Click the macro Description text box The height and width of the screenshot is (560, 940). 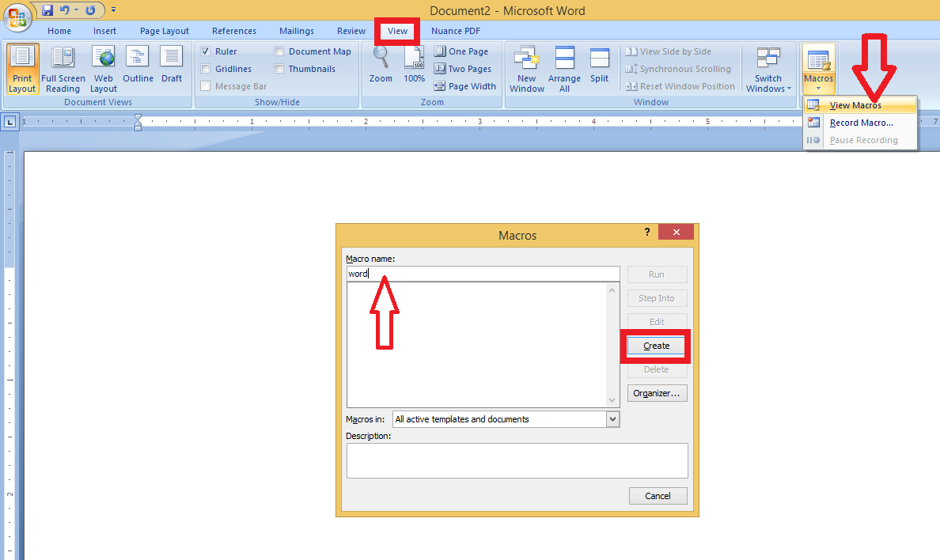click(517, 460)
